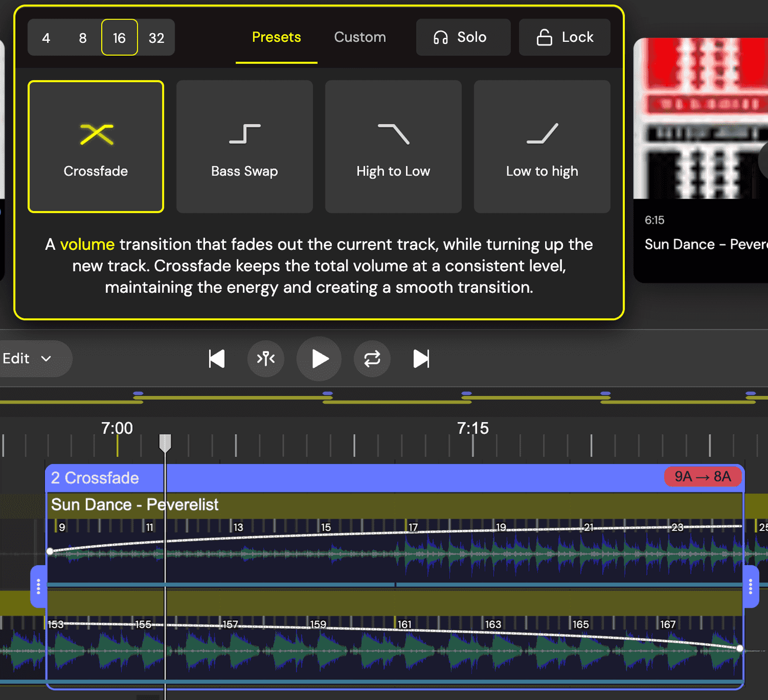768x700 pixels.
Task: Select the Crossfade transition preset
Action: pyautogui.click(x=96, y=146)
